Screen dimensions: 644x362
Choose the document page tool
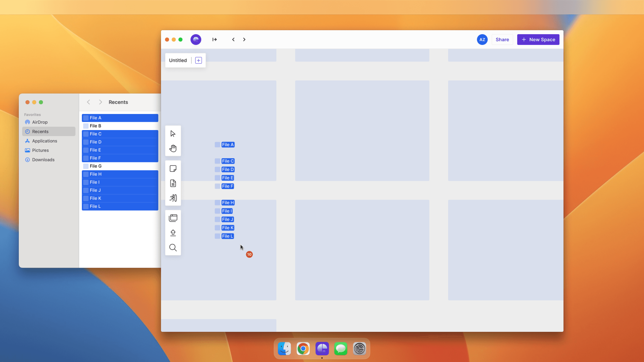click(173, 183)
